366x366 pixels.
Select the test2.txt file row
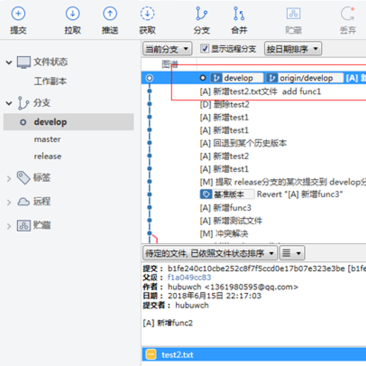point(254,355)
